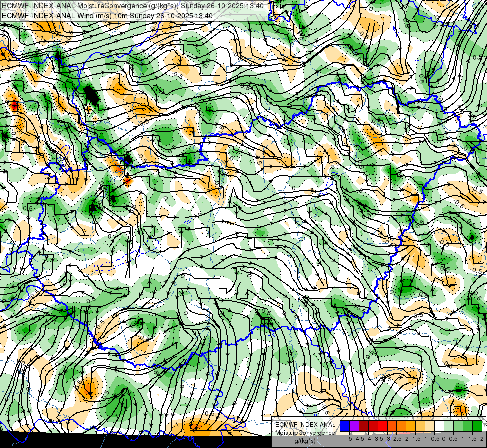Click the 2 tick label at the legend's end
Image resolution: width=487 pixels, height=448 pixels.
tap(482, 439)
